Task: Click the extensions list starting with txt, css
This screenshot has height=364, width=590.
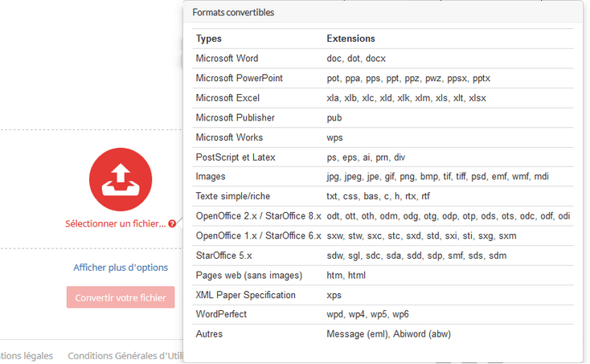Action: (x=378, y=196)
